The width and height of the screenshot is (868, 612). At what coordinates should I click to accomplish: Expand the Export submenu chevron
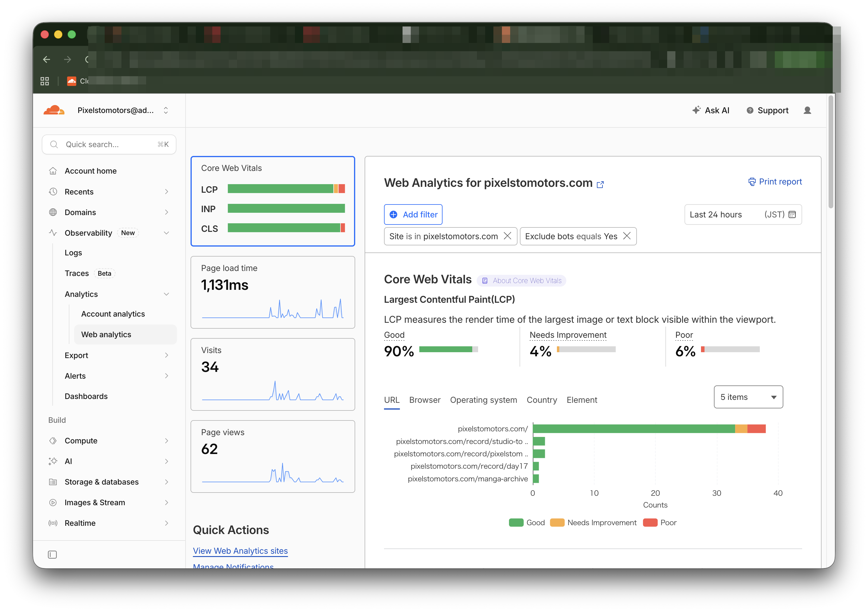166,355
